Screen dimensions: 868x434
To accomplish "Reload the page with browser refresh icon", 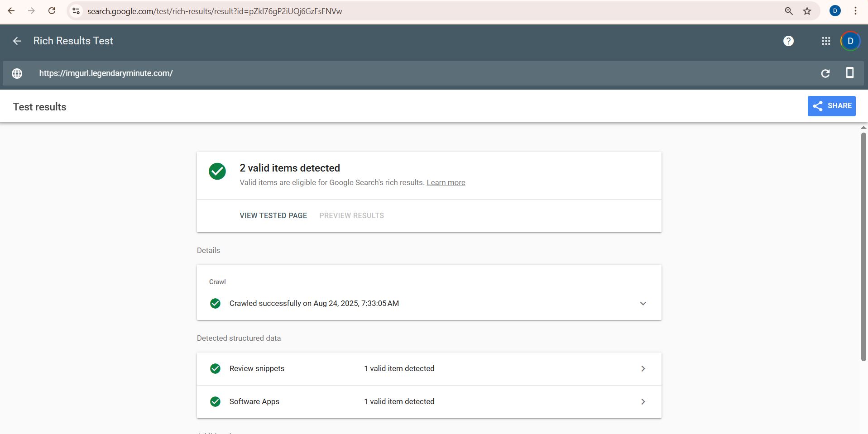I will (52, 11).
